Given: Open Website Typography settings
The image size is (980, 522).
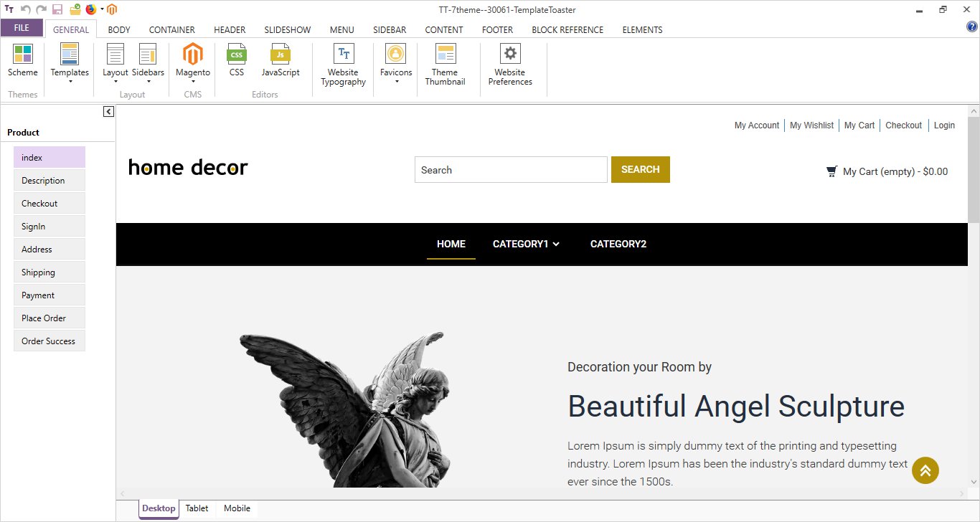Looking at the screenshot, I should click(x=343, y=65).
